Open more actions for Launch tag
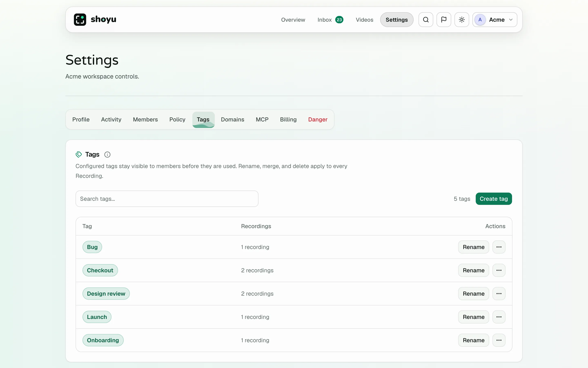 499,317
